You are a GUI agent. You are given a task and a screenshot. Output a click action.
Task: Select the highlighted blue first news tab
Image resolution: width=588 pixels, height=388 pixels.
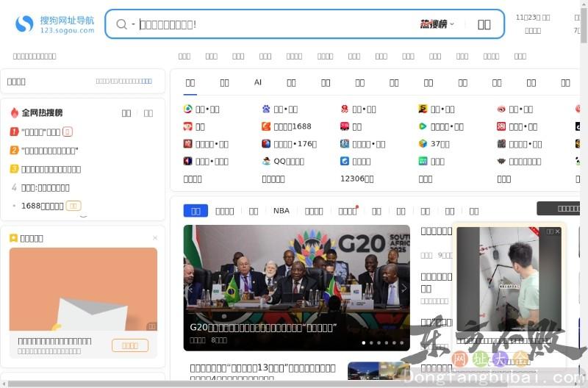point(196,211)
